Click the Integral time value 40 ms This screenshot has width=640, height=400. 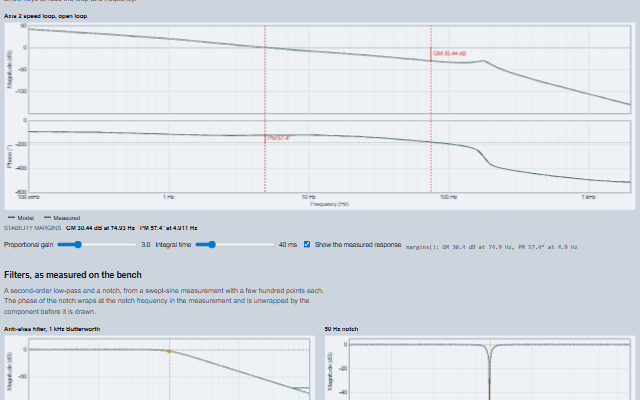pos(288,244)
